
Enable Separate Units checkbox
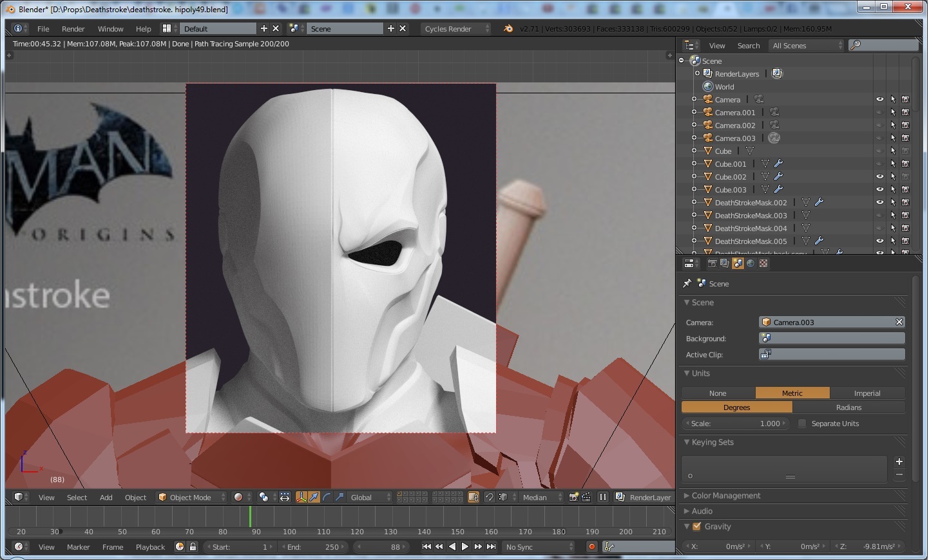802,424
